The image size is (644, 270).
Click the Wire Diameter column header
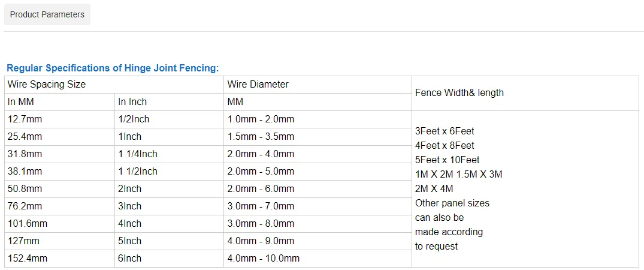pyautogui.click(x=258, y=85)
